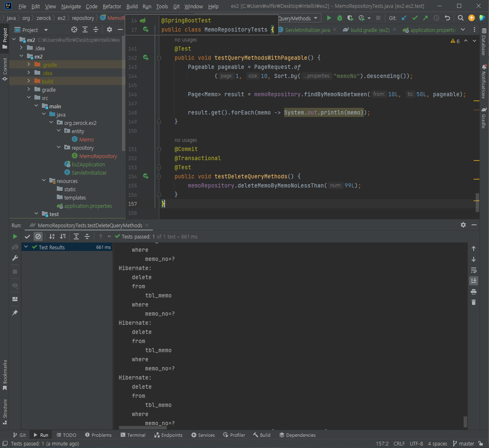Collapse the Test Results node
Image resolution: width=489 pixels, height=448 pixels.
click(x=26, y=247)
